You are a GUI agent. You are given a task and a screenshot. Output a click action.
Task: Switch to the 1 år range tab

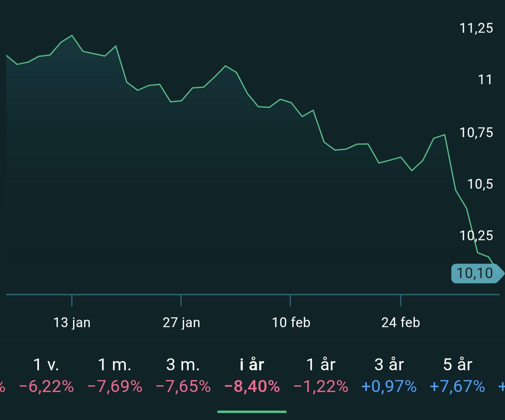[x=321, y=365]
